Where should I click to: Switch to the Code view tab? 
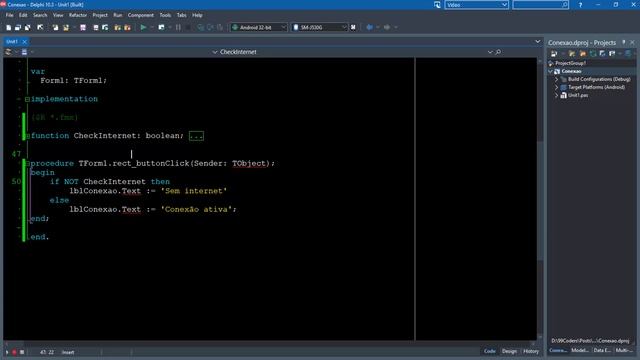pyautogui.click(x=489, y=351)
